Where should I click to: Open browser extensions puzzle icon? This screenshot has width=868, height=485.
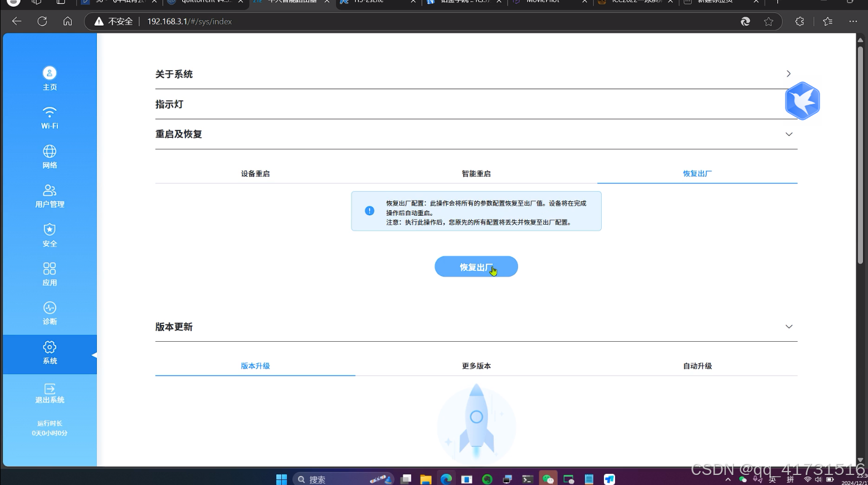pos(799,21)
